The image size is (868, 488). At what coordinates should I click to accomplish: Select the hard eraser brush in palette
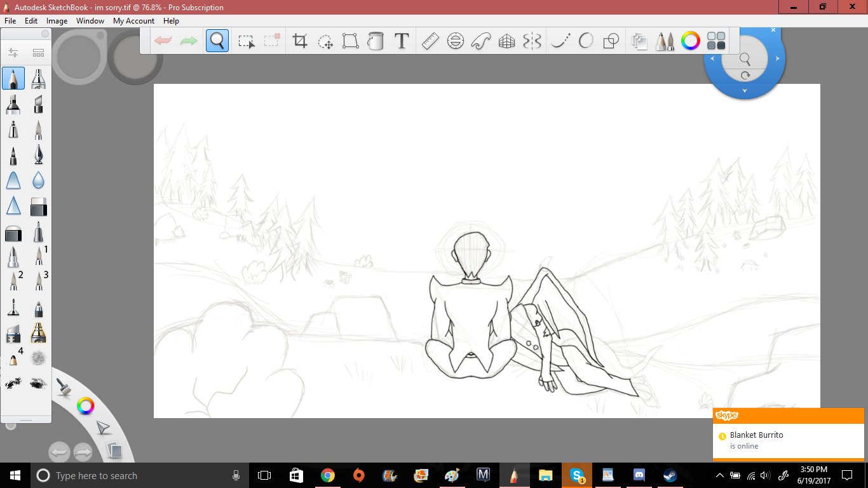[x=39, y=207]
